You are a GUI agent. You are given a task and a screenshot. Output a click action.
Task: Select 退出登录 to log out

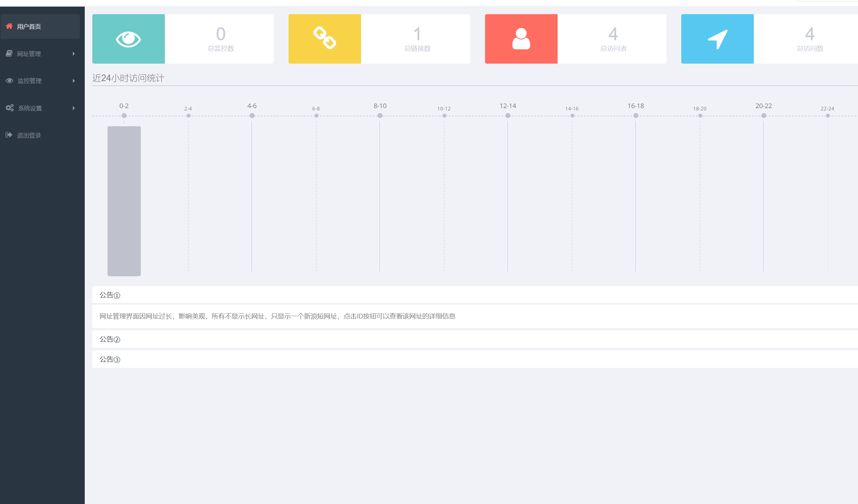(x=29, y=135)
